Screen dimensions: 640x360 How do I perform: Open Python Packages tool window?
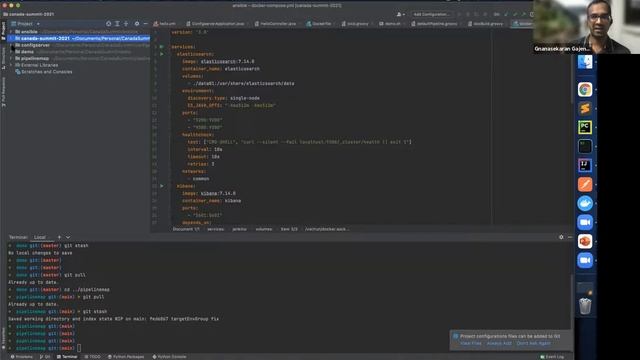[x=126, y=357]
